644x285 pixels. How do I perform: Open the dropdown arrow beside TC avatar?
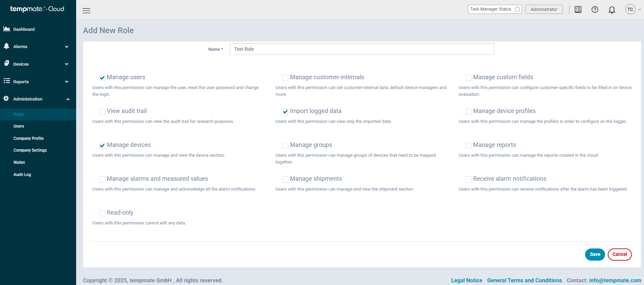[x=639, y=9]
